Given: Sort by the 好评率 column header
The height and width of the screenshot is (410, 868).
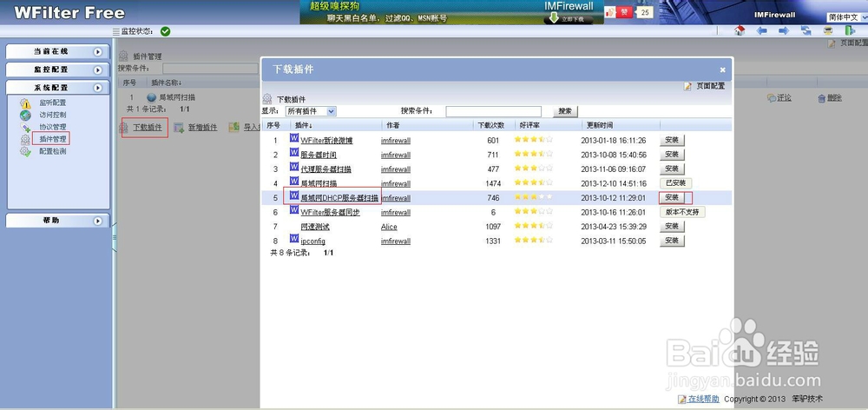Looking at the screenshot, I should pyautogui.click(x=529, y=125).
